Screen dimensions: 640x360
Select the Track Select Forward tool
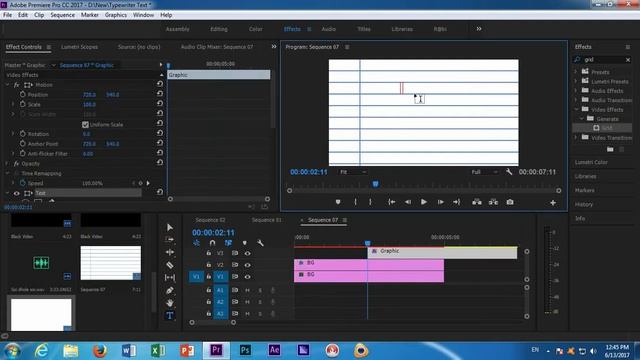click(x=170, y=240)
